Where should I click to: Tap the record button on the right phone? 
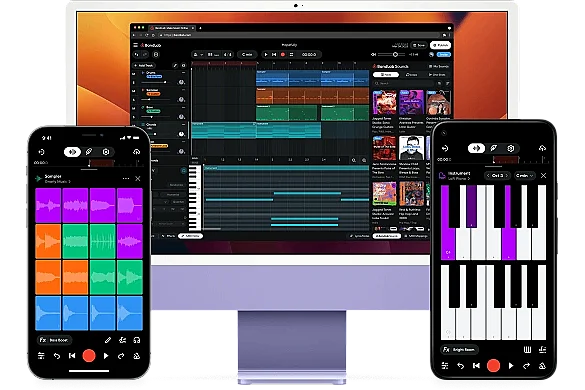click(493, 365)
